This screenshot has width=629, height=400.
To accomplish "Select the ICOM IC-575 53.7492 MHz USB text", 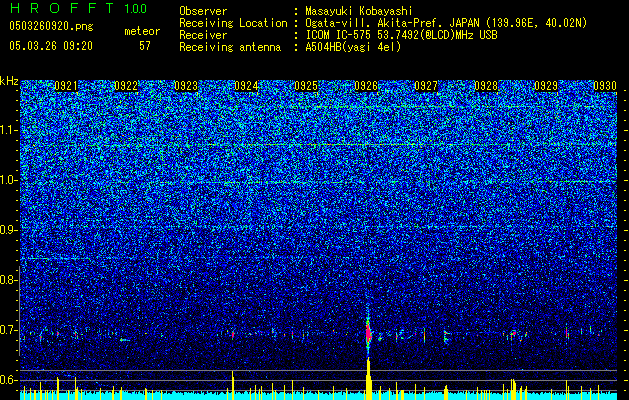I will [x=401, y=35].
